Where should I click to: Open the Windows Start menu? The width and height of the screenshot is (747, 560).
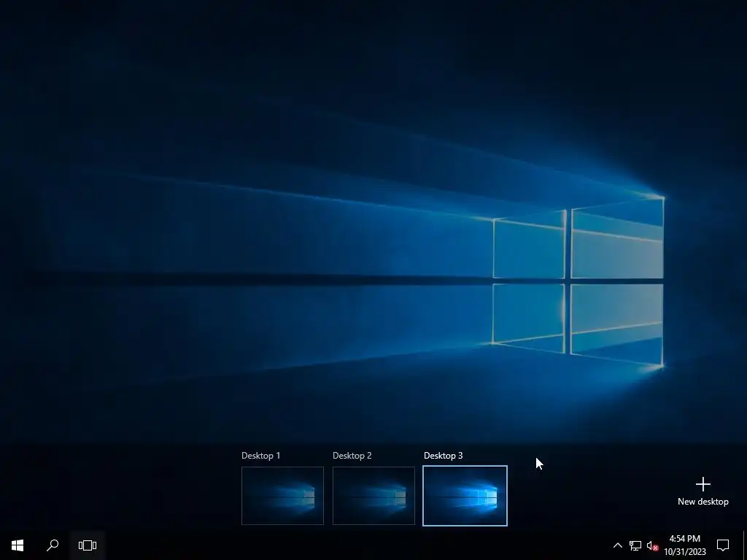tap(18, 545)
